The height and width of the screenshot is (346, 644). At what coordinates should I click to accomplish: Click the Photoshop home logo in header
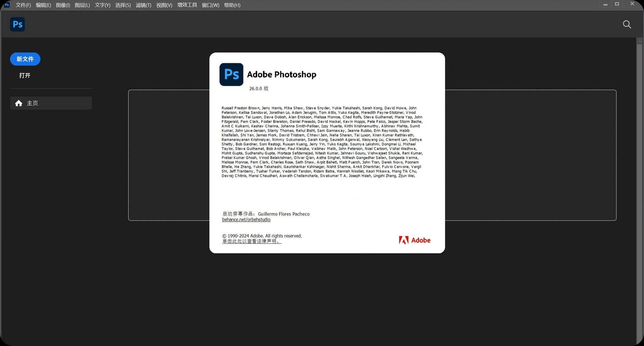[x=17, y=24]
